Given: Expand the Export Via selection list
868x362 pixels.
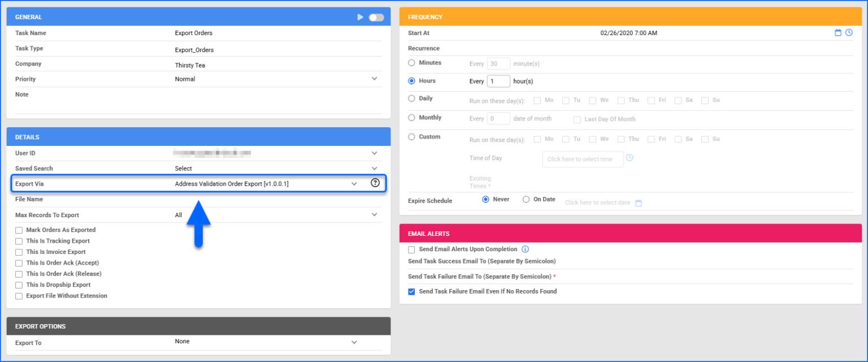Looking at the screenshot, I should click(354, 183).
